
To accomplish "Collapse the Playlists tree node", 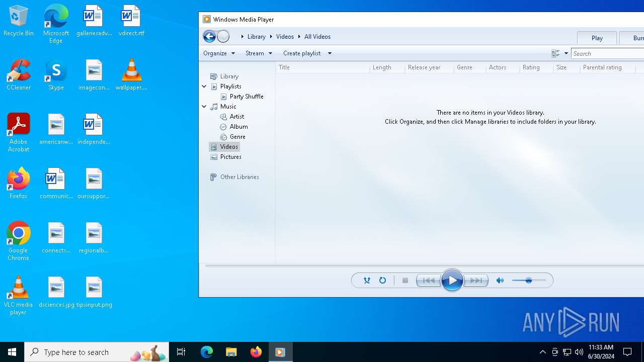I will tap(204, 86).
